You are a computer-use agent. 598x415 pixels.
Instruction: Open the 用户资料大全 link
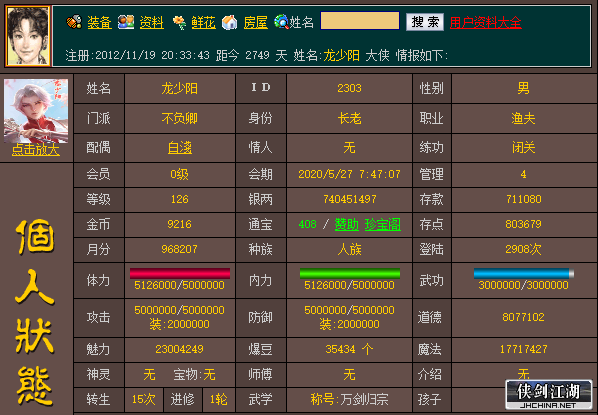coord(485,23)
